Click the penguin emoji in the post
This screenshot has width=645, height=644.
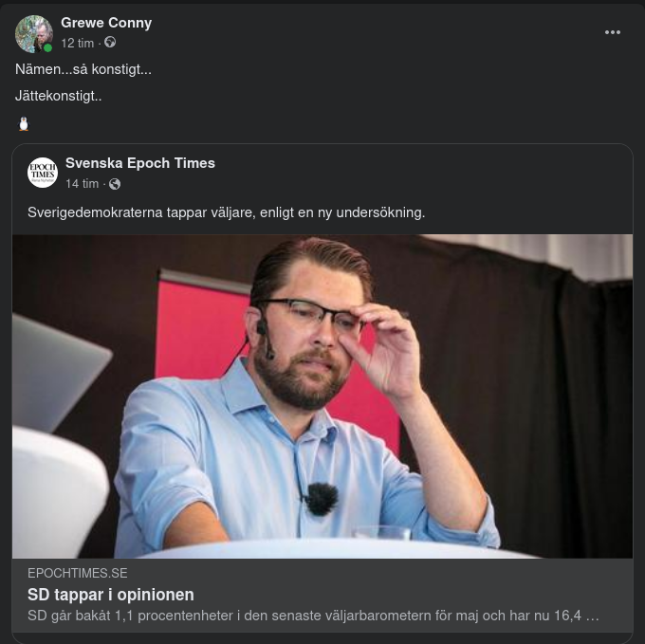point(24,123)
